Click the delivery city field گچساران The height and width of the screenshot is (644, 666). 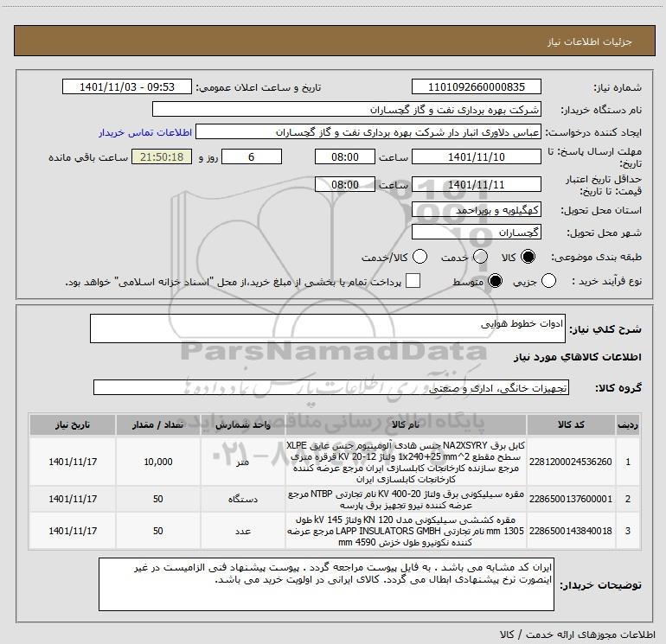click(476, 233)
